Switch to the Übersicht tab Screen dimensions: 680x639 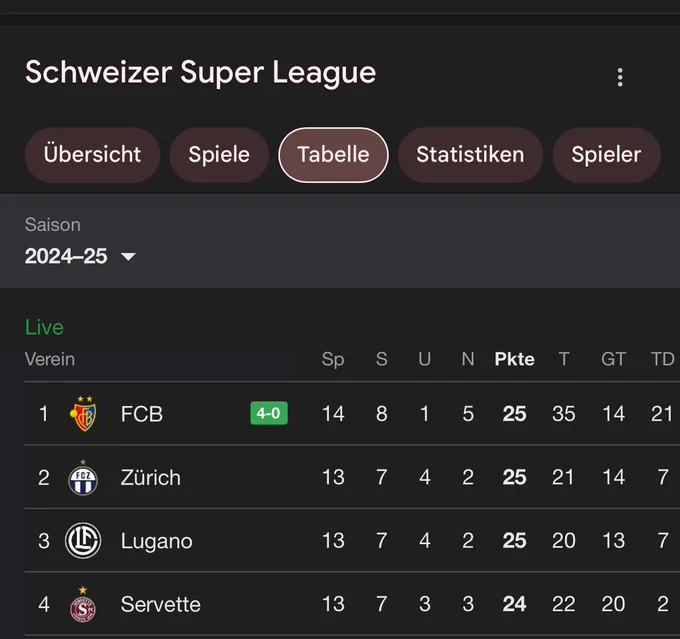pyautogui.click(x=92, y=155)
